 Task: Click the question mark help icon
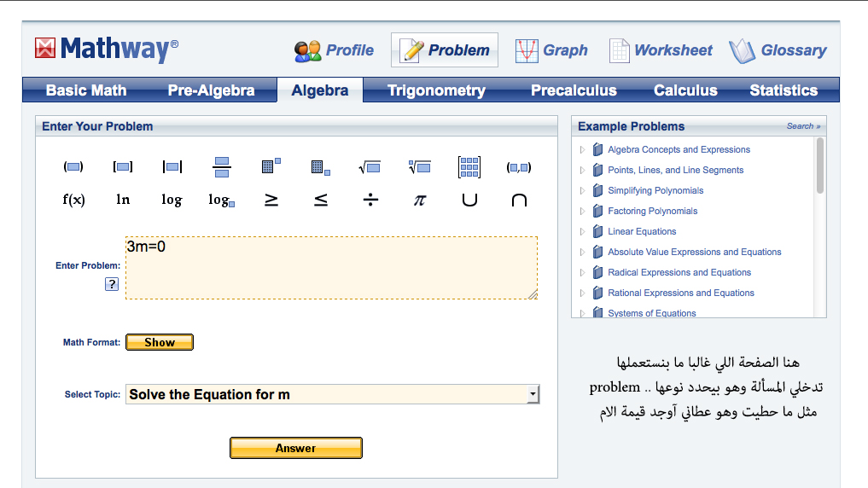(112, 284)
